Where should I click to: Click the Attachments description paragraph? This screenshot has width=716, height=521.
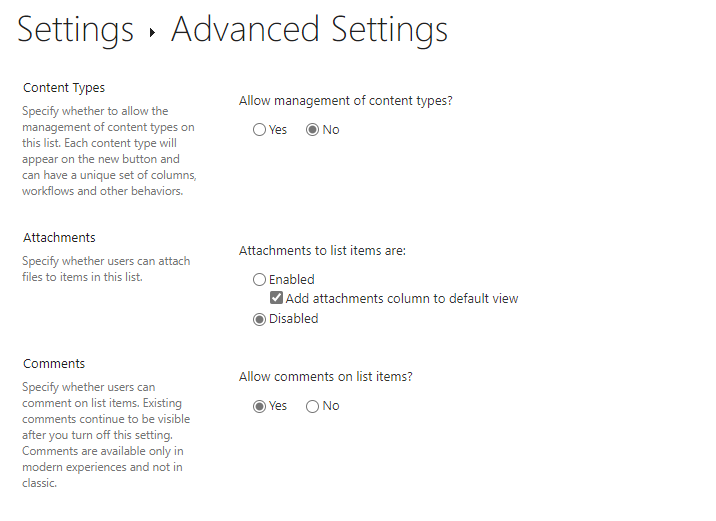106,269
